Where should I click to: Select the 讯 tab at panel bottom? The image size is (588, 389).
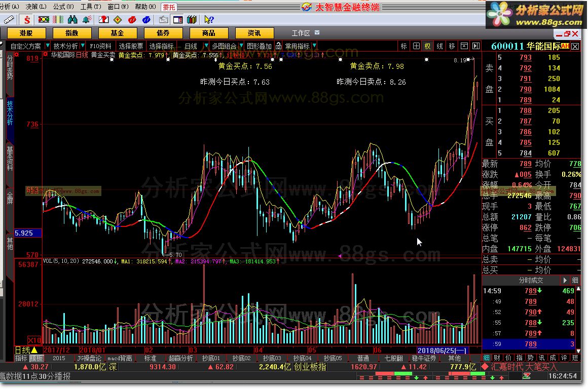tap(542, 358)
